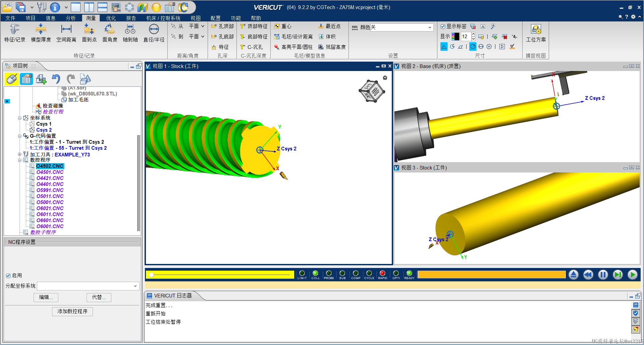Expand the 加工刀具 EXAMPLE_Y73 node
Viewport: 644px width, 345px height.
(19, 154)
